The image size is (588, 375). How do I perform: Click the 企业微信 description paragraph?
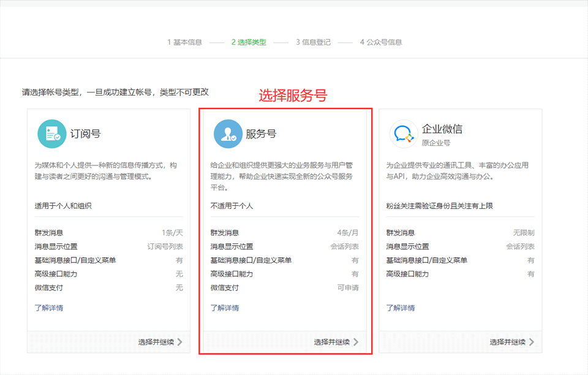point(458,171)
